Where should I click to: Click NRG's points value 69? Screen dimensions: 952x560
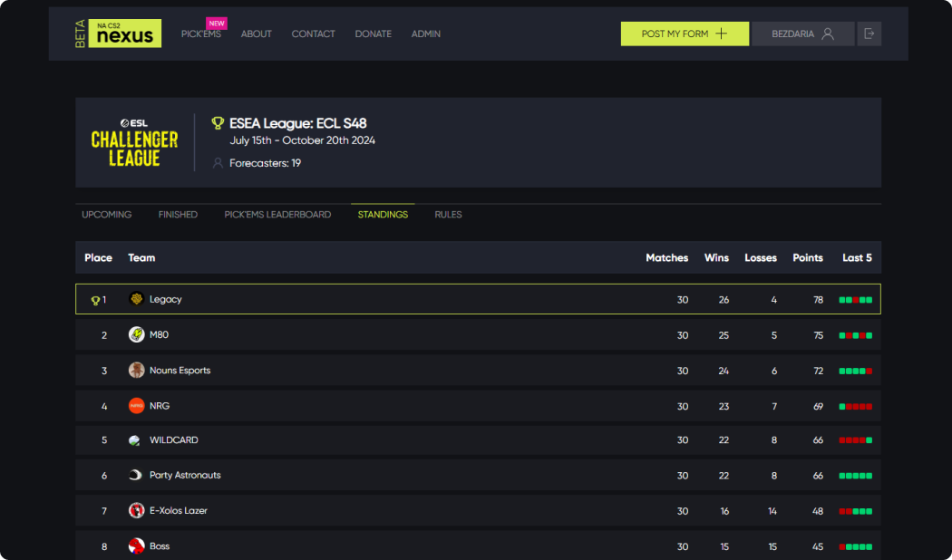click(x=818, y=407)
